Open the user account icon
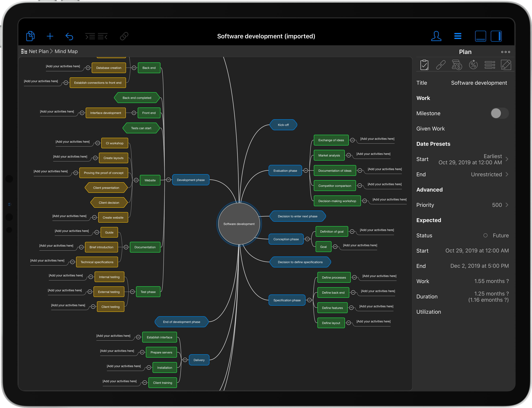532x408 pixels. point(436,36)
